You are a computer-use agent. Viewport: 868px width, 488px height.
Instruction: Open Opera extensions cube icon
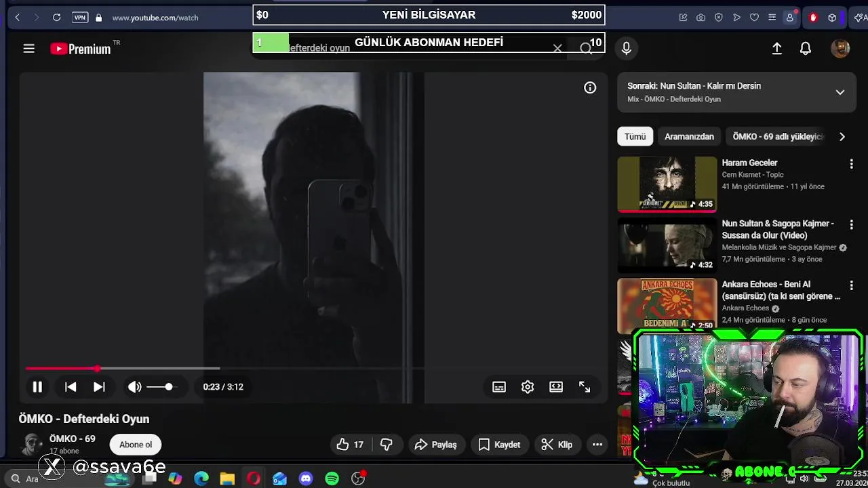pyautogui.click(x=832, y=18)
